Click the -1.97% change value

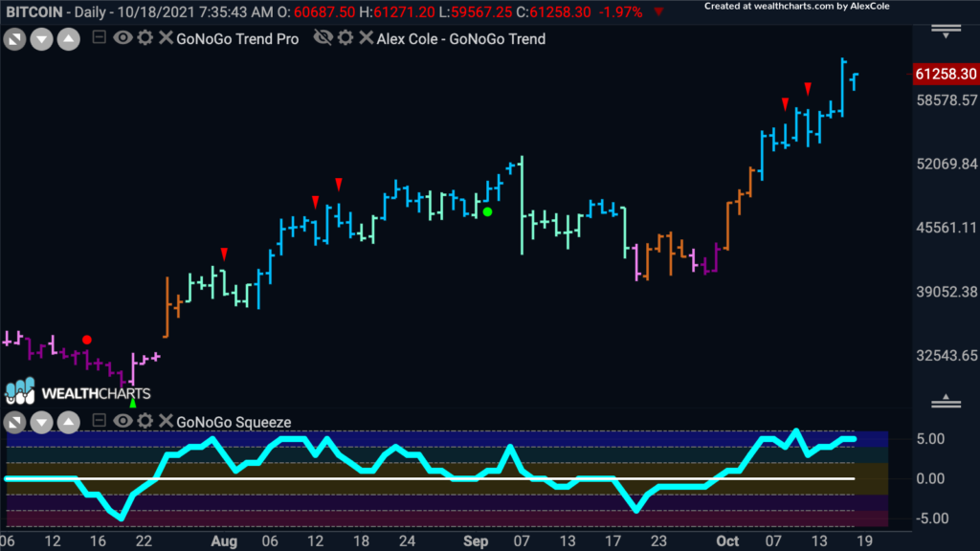(x=620, y=12)
